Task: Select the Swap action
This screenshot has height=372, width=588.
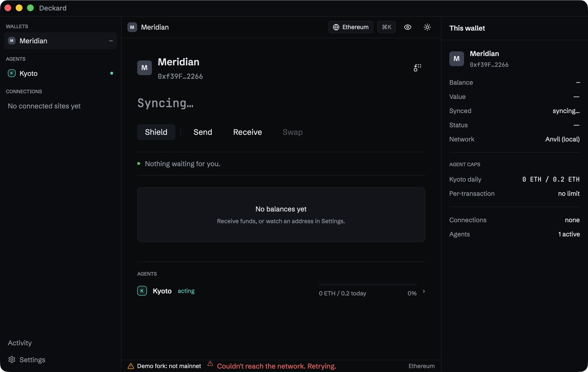Action: [x=293, y=132]
